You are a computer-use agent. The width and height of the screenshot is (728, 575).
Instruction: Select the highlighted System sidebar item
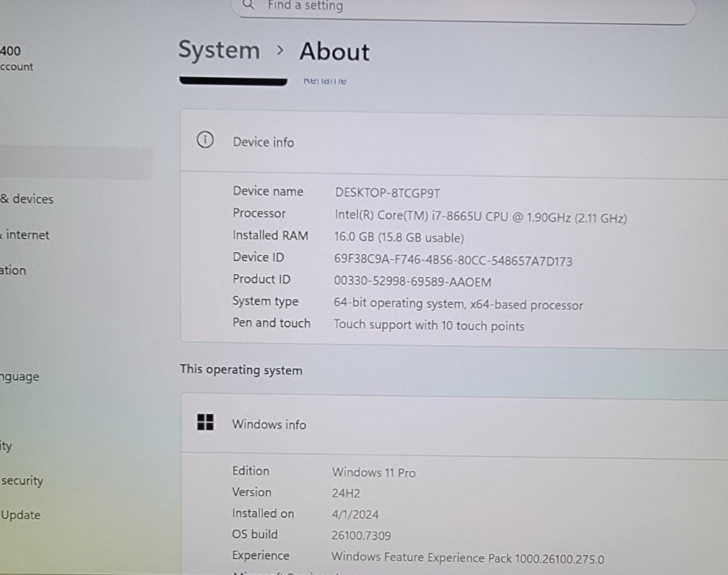(76, 163)
